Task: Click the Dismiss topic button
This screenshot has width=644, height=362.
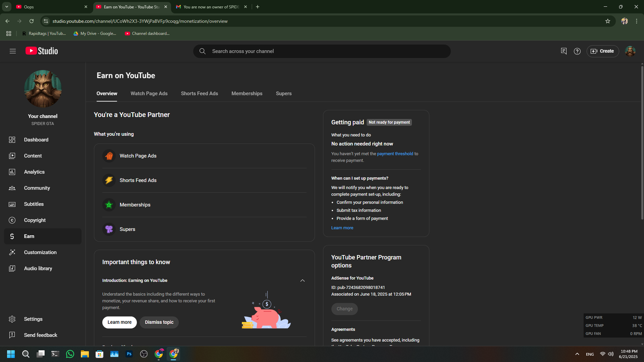Action: pos(159,322)
